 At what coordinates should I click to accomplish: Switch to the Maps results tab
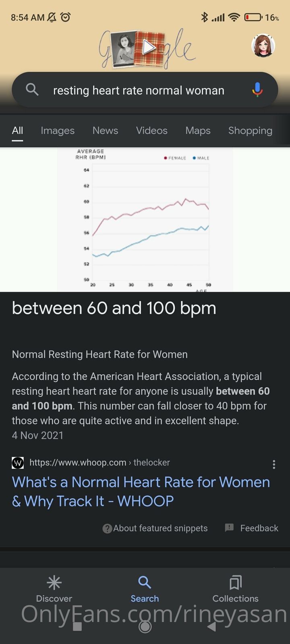pyautogui.click(x=198, y=130)
